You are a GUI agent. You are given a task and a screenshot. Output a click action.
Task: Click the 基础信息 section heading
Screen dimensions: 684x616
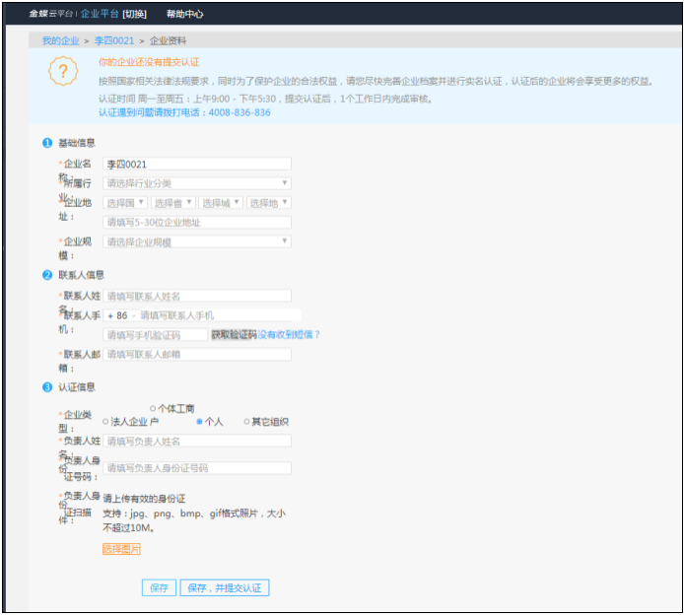(x=77, y=143)
